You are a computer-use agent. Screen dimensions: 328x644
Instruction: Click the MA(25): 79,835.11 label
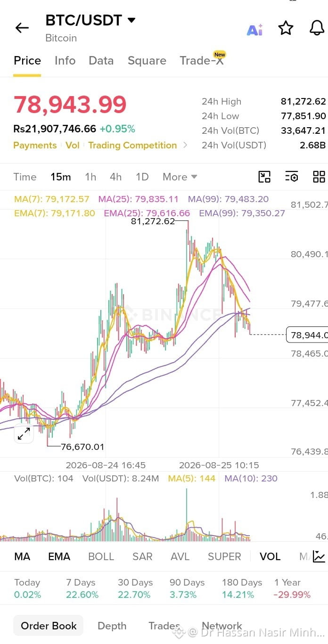pos(139,199)
